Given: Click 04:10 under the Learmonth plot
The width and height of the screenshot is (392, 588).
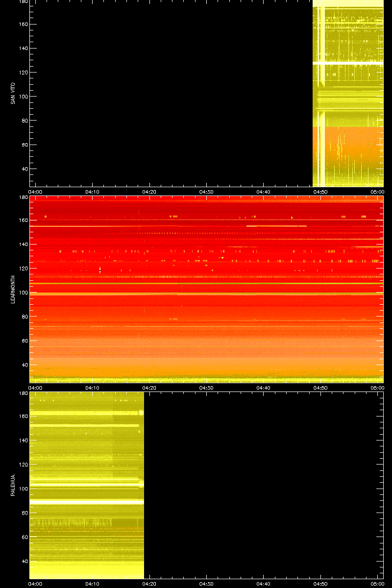Looking at the screenshot, I should pyautogui.click(x=93, y=388).
